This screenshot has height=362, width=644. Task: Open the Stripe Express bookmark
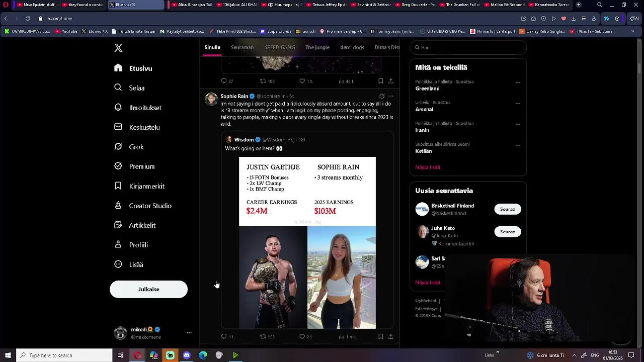[276, 31]
